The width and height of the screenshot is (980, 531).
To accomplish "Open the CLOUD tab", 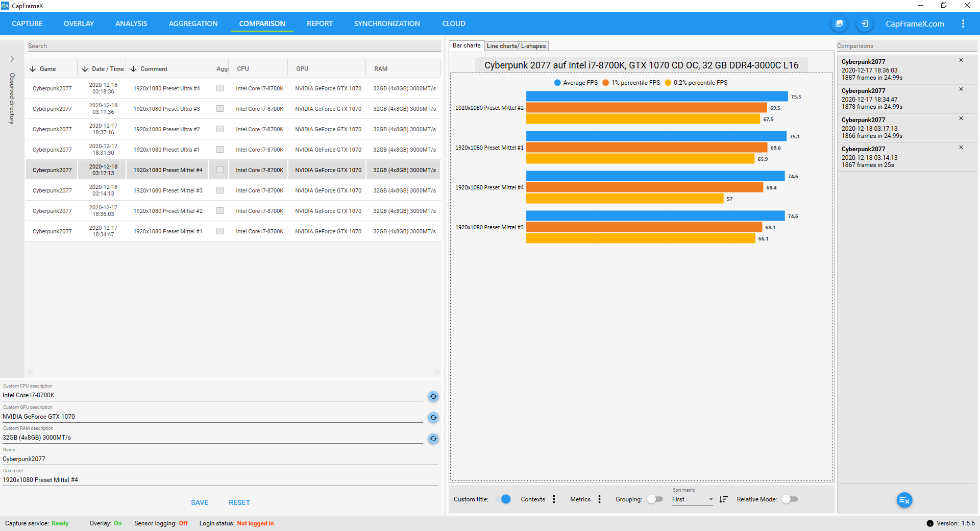I will 454,23.
